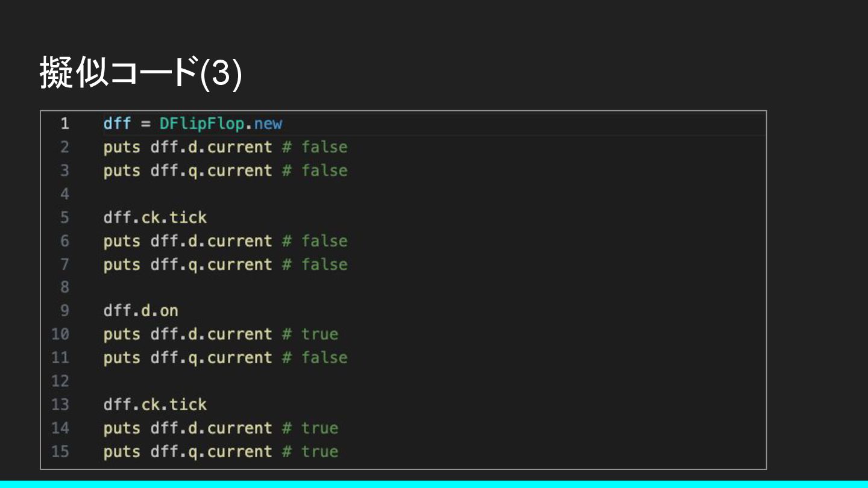Click dff.q.current on line 3

(x=211, y=171)
